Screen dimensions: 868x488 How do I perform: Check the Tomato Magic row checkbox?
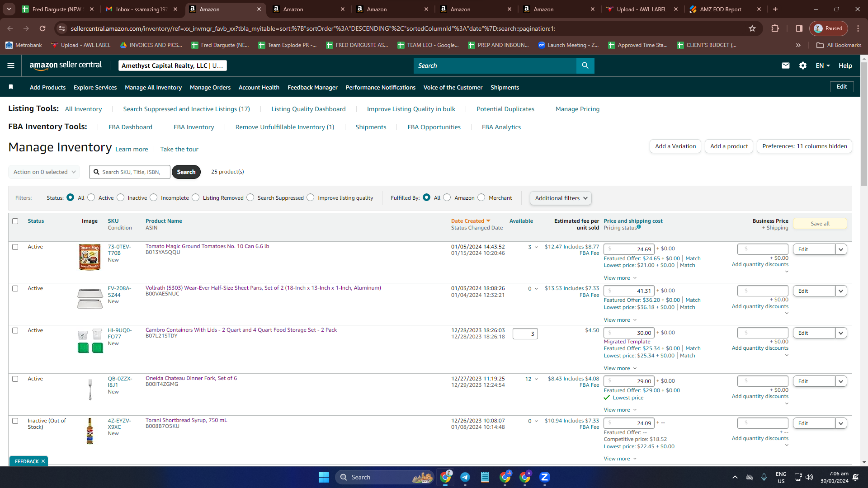click(15, 247)
